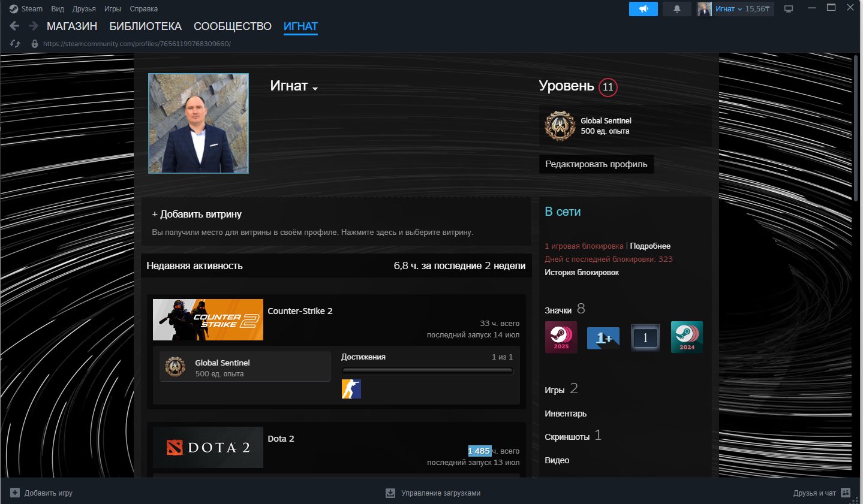863x504 pixels.
Task: Open the Друзья menu
Action: pyautogui.click(x=84, y=9)
